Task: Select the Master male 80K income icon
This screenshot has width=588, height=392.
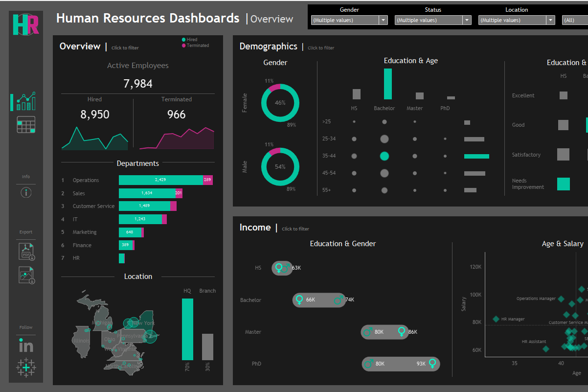Action: (369, 332)
